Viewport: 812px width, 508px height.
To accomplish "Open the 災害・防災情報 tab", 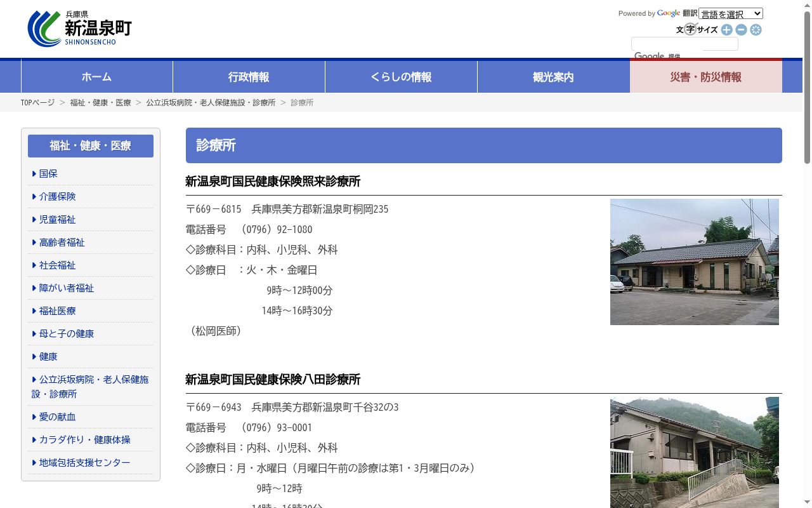I will 706,77.
